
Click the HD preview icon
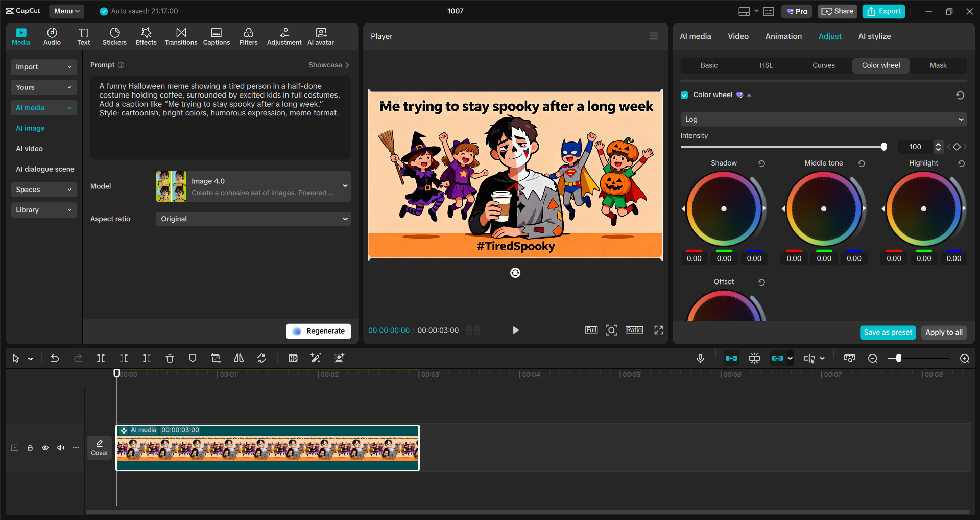[x=293, y=358]
